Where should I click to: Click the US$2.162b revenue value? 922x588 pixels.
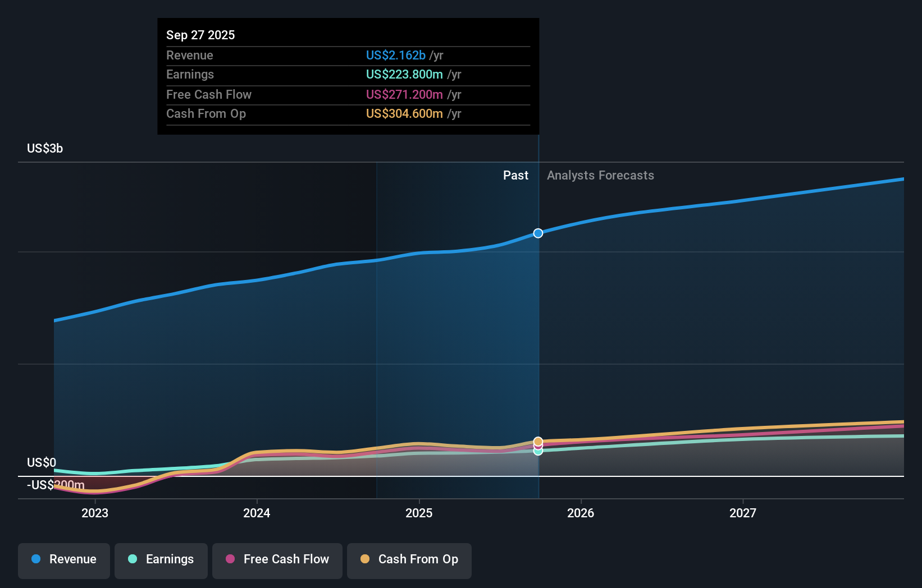tap(395, 55)
